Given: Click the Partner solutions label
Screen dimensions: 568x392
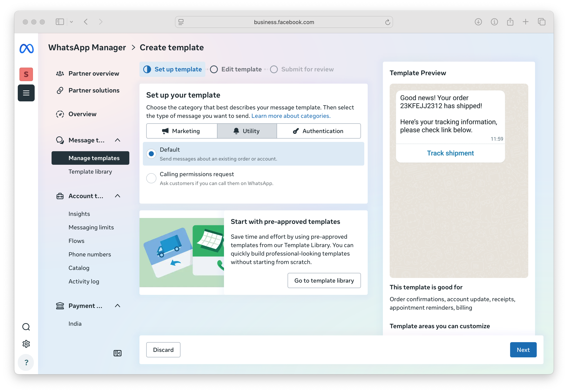Looking at the screenshot, I should (x=94, y=90).
